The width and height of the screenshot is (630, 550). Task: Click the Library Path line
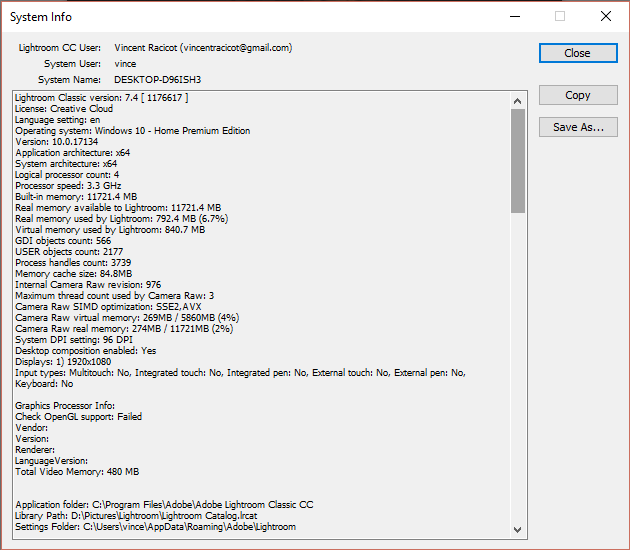(x=136, y=516)
